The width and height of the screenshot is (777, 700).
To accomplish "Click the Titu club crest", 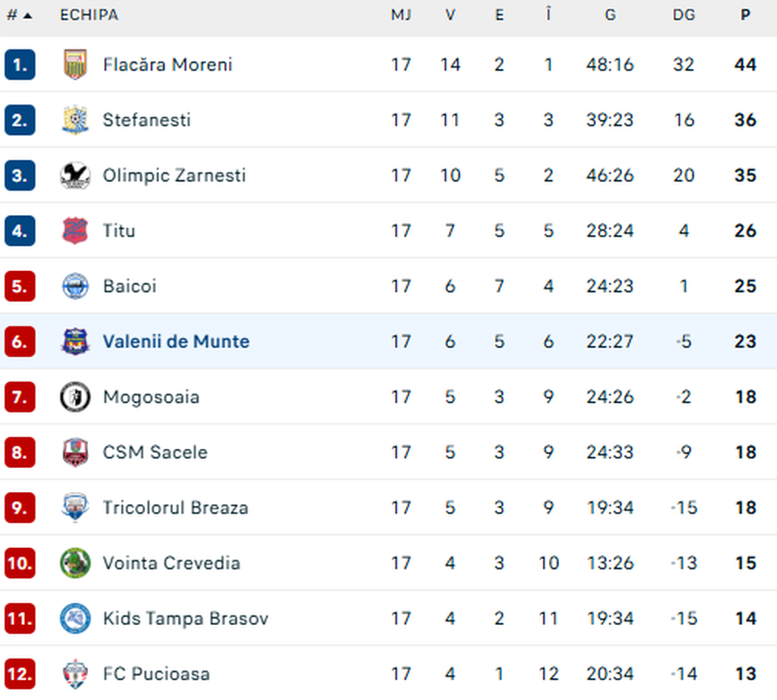I will click(75, 230).
